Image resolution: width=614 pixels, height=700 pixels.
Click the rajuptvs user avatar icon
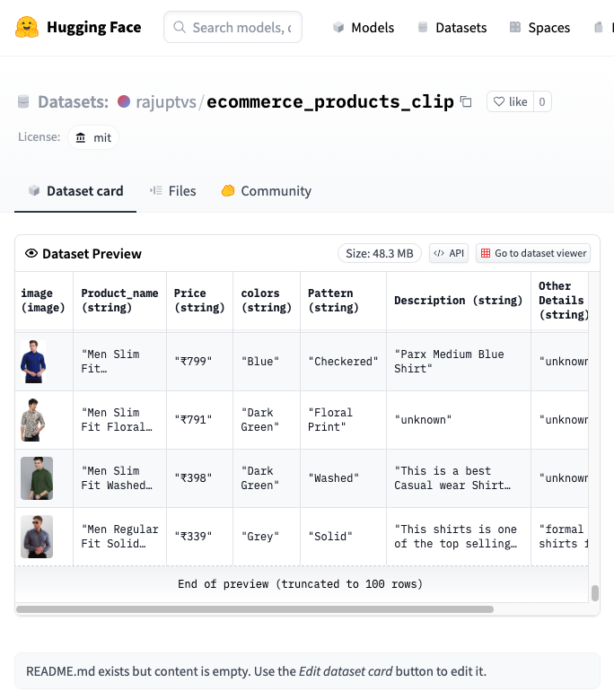(124, 101)
